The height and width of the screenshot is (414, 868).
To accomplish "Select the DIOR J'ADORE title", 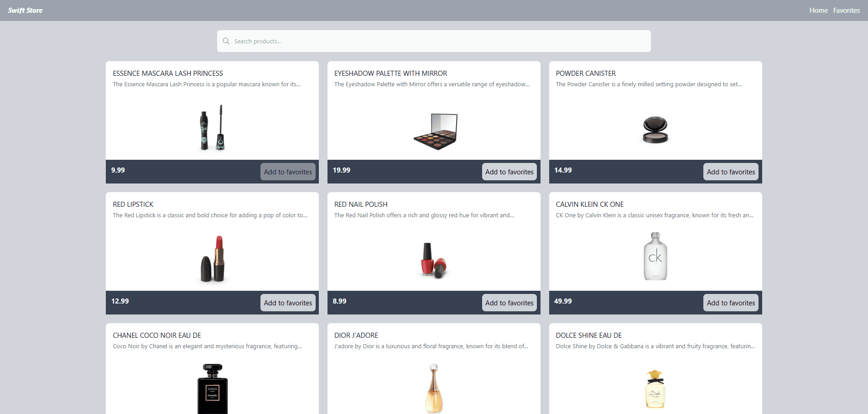I will [356, 335].
